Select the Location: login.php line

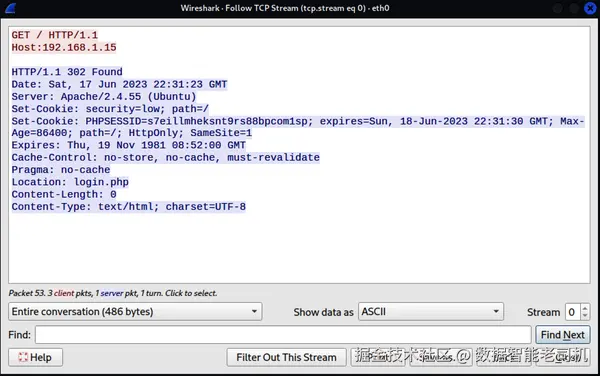point(70,182)
